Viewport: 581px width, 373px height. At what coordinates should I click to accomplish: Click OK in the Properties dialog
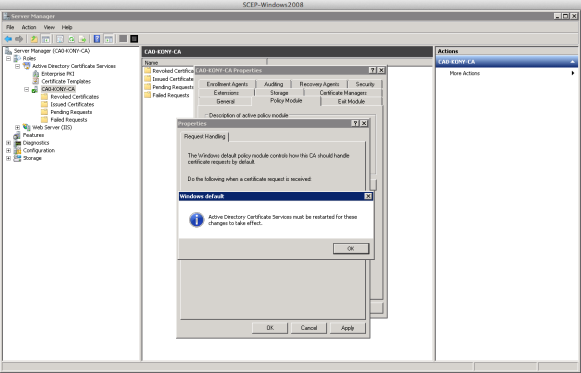pyautogui.click(x=270, y=328)
